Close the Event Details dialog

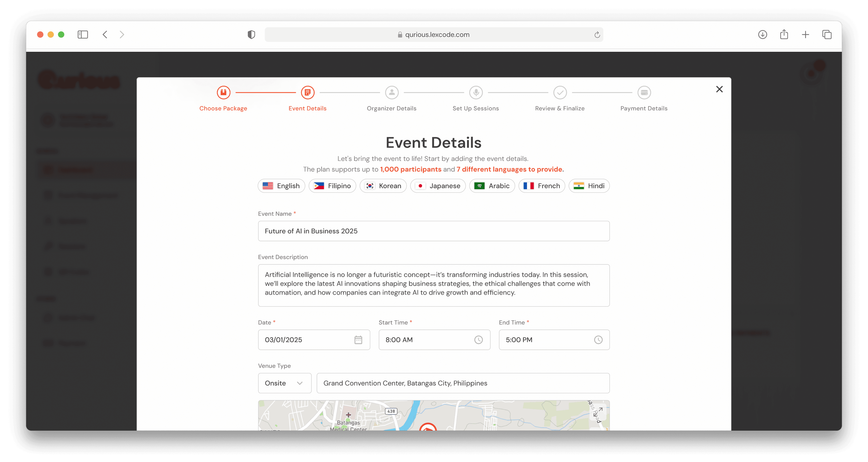[x=719, y=89]
